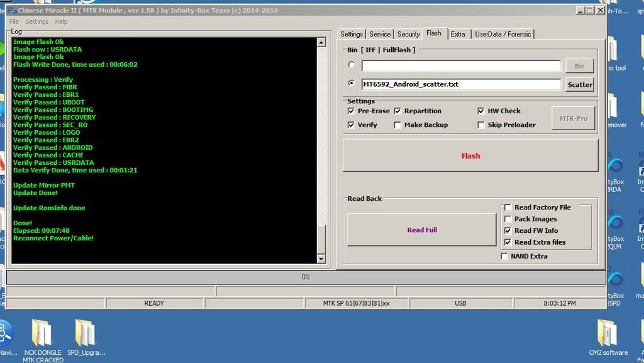Click the Scatter file browse button
644x363 pixels.
(x=579, y=84)
